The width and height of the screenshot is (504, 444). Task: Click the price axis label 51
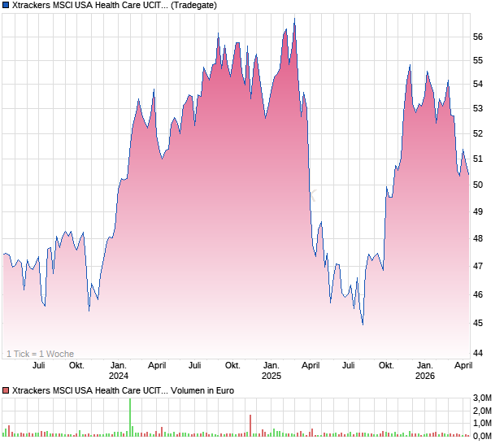[x=478, y=159]
